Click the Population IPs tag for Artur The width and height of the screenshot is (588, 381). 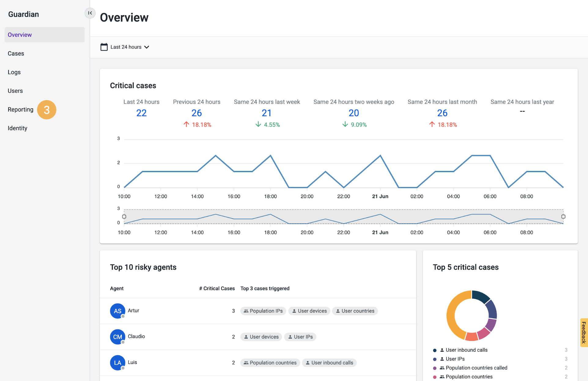(263, 311)
